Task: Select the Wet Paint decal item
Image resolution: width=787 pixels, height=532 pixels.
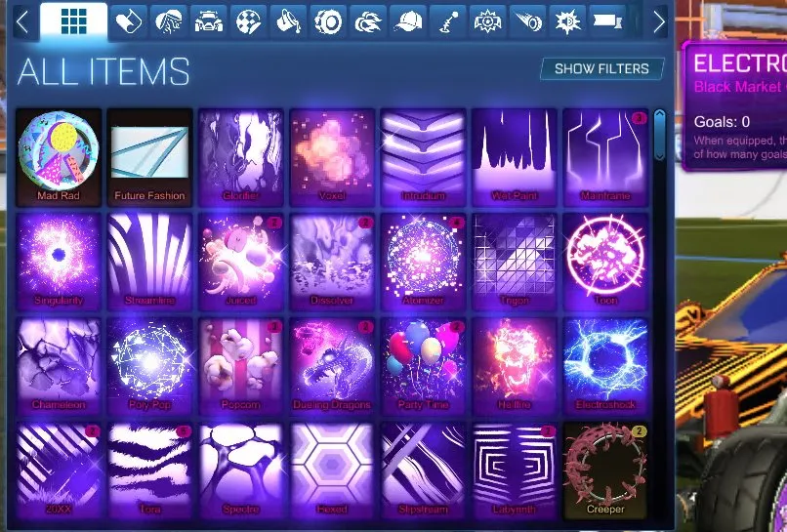Action: (x=515, y=157)
